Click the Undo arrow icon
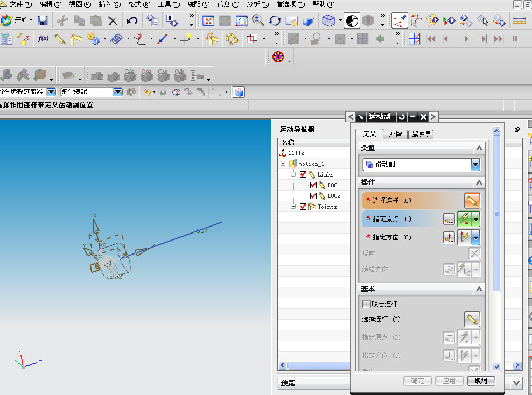532x395 pixels. (x=132, y=20)
